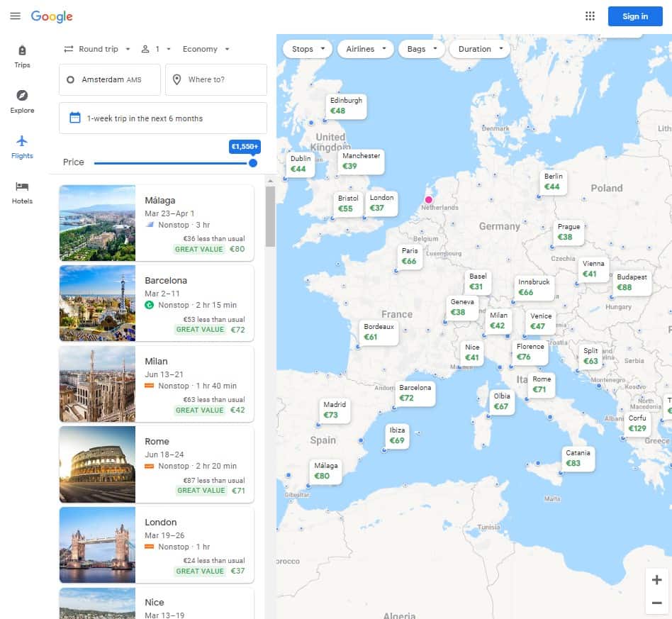672x619 pixels.
Task: Click the Catania €83 map marker
Action: [x=578, y=458]
